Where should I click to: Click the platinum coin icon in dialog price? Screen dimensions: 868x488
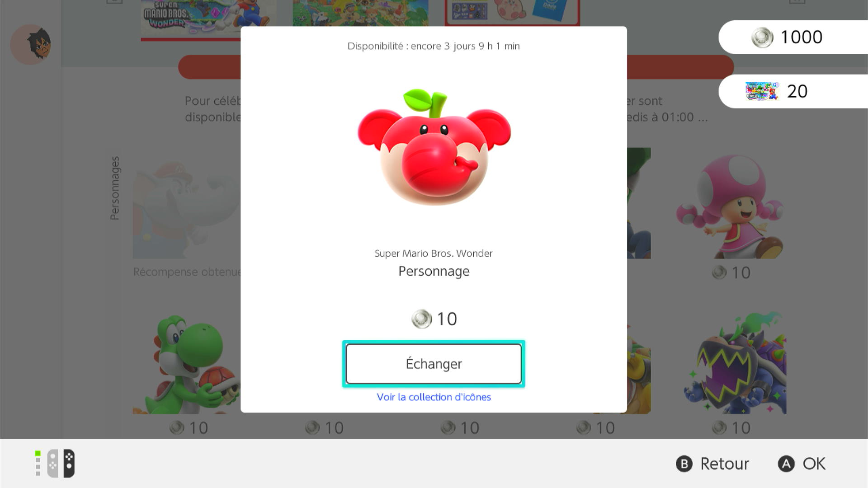421,319
